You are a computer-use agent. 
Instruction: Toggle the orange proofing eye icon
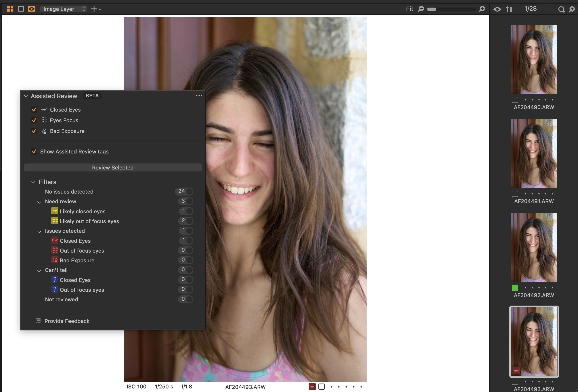click(x=32, y=9)
